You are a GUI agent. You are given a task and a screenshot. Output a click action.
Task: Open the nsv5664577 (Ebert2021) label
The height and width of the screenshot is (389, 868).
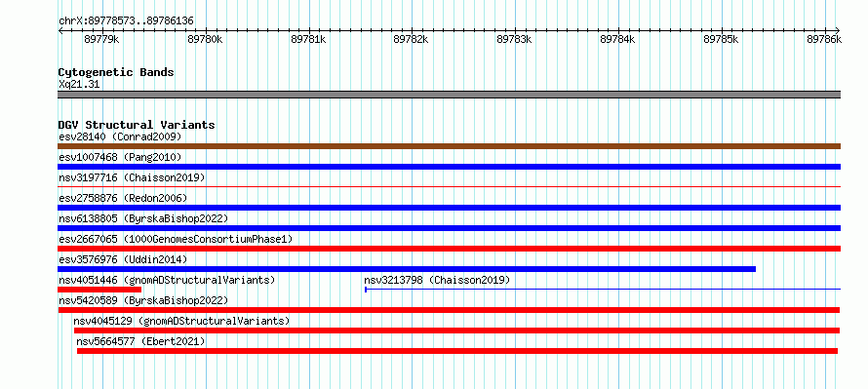click(140, 341)
